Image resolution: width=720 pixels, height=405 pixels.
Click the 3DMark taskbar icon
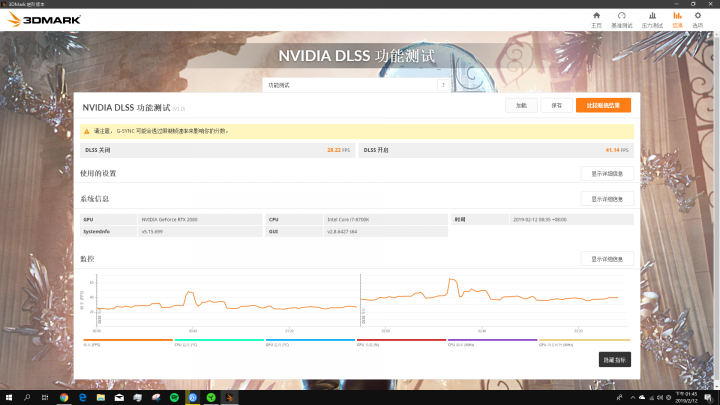229,397
